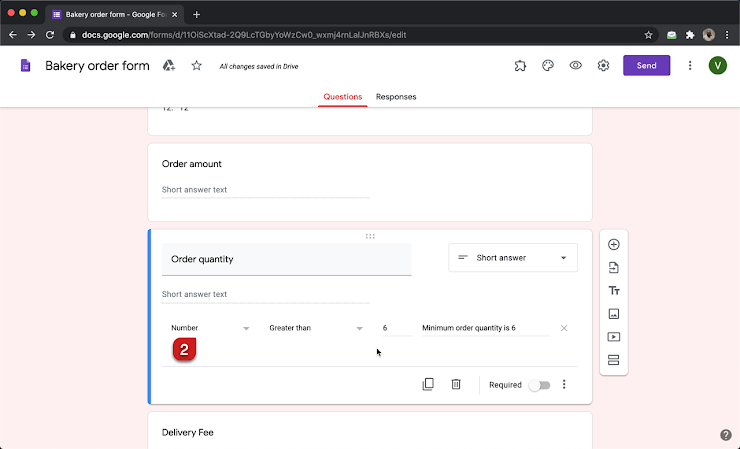Preview the form with eye icon
Viewport: 740px width, 449px height.
coord(576,66)
